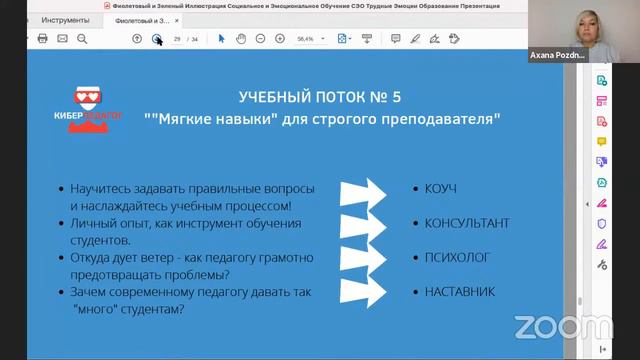640x360 pixels.
Task: Click the Sign document icon in toolbar
Action: tap(435, 39)
